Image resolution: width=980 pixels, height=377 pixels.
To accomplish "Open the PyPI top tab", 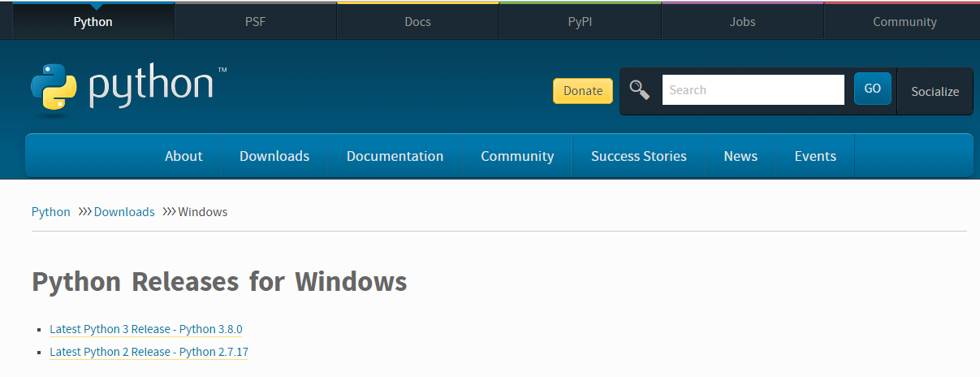I will (x=580, y=21).
